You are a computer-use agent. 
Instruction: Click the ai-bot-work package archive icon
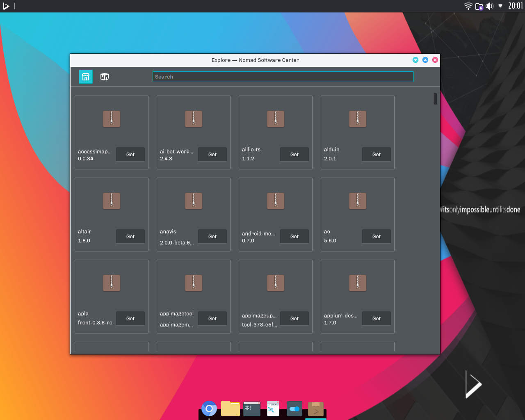coord(194,119)
